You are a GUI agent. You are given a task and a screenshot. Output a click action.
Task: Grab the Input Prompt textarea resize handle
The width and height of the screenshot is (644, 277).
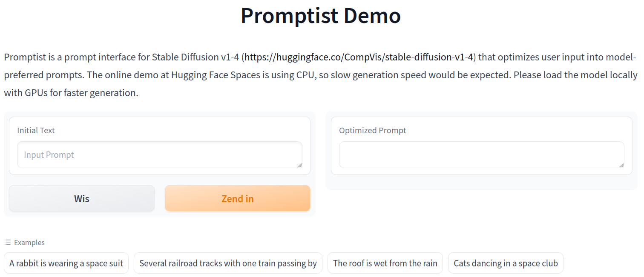(x=299, y=165)
